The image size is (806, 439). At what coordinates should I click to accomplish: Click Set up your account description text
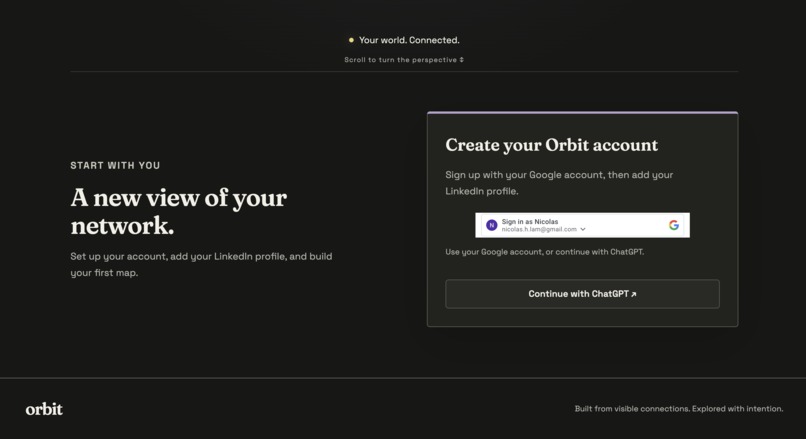202,264
